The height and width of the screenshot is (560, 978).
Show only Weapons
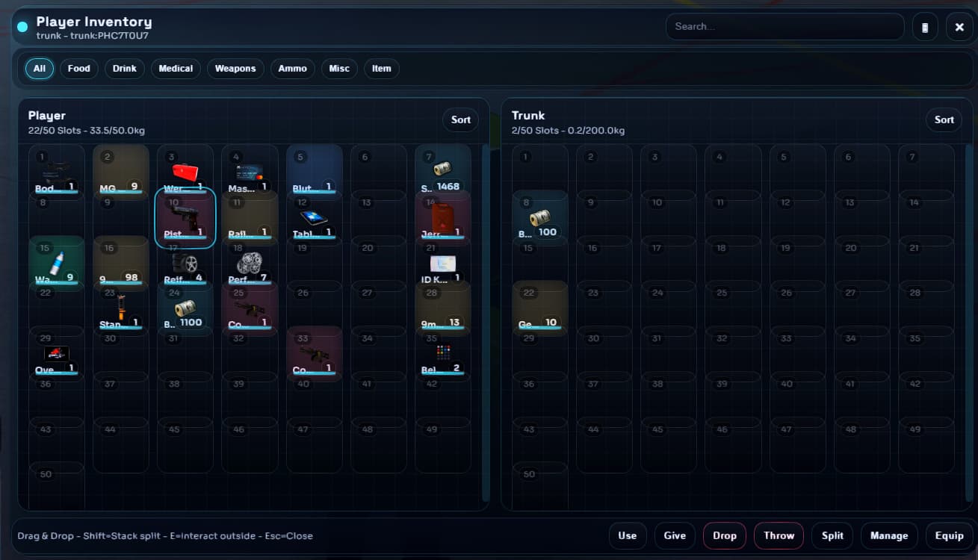coord(235,69)
